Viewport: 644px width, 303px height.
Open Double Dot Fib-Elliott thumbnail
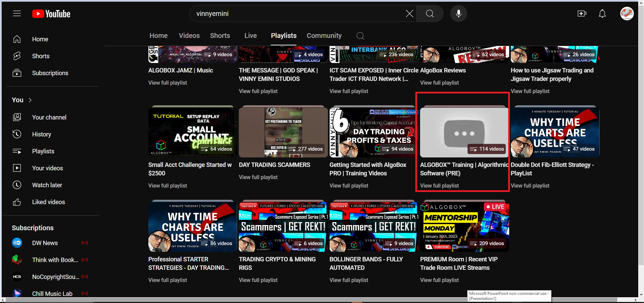click(555, 132)
